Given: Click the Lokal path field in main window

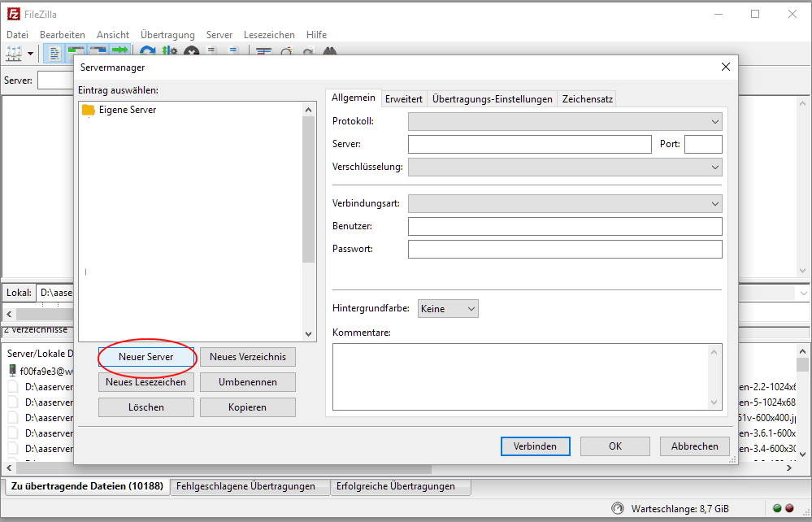Looking at the screenshot, I should point(55,293).
